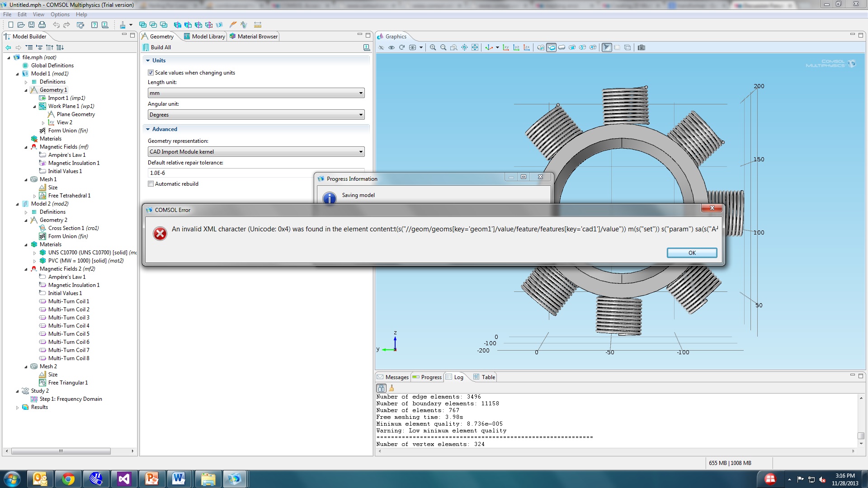868x488 pixels.
Task: Click the Zoom Extents icon
Action: pos(475,47)
